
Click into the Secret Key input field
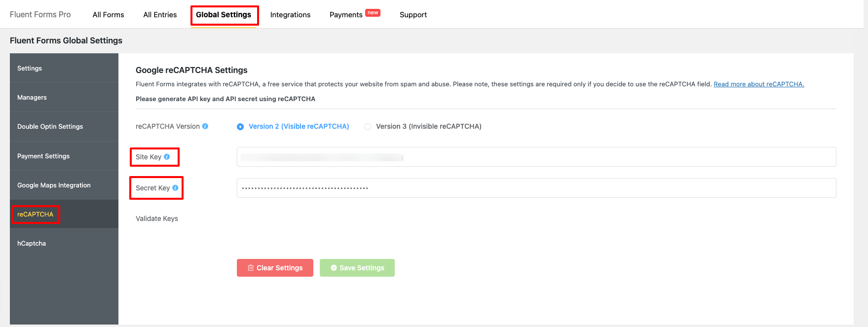[536, 188]
